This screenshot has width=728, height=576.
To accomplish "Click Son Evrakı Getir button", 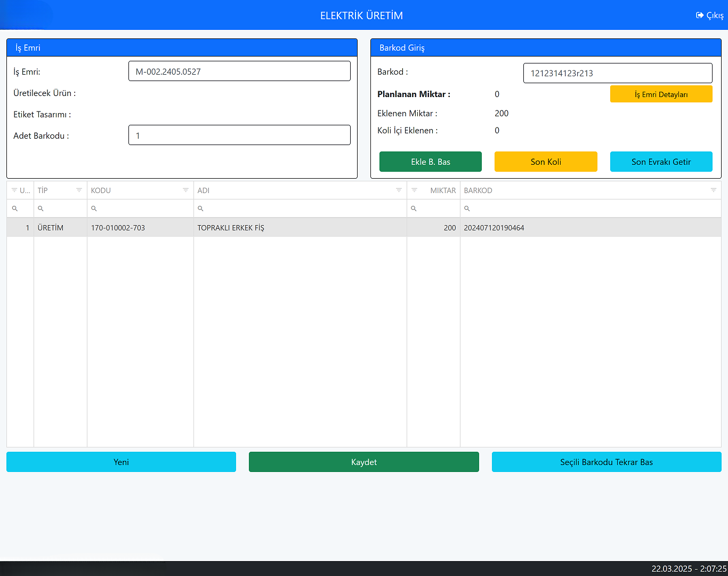I will click(661, 162).
